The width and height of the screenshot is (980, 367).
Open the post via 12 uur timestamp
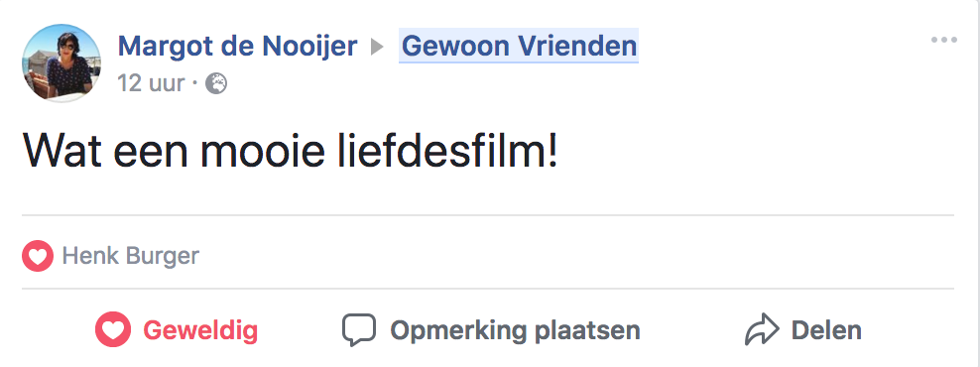point(151,83)
